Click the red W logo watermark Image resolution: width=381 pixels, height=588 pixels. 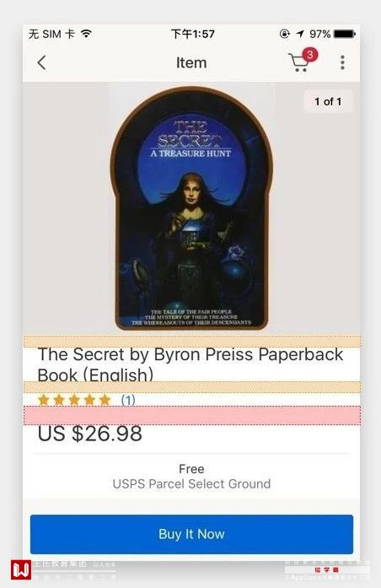[x=21, y=569]
